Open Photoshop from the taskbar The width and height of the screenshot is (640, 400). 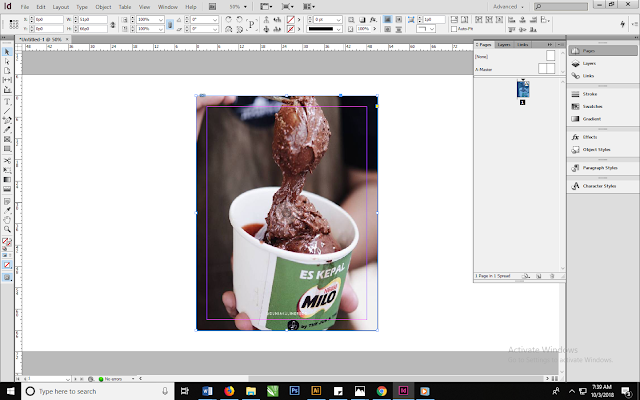pos(294,391)
